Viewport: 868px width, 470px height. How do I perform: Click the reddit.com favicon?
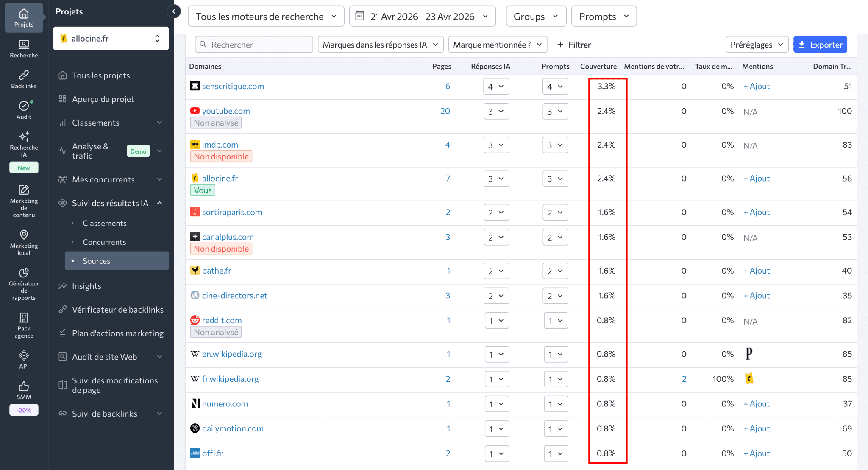pos(195,320)
